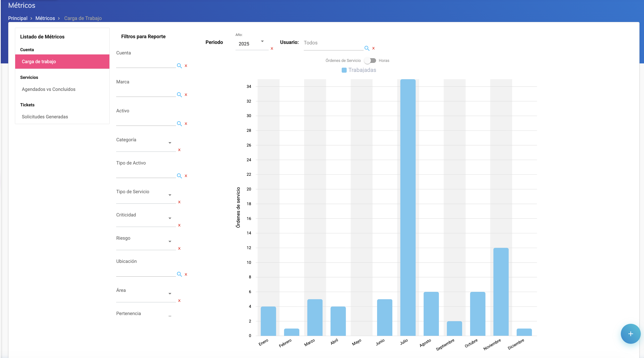Go to Principal breadcrumb link
Screen dimensions: 644x358
(18, 18)
